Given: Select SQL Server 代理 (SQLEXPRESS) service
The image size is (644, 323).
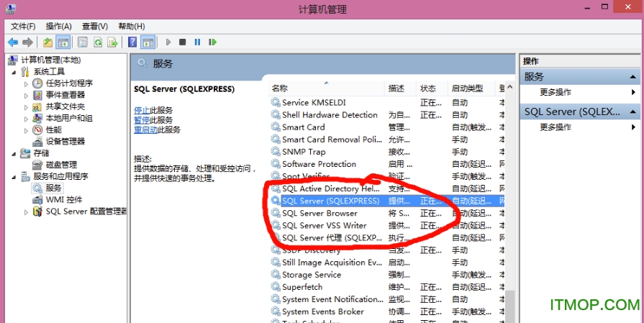Looking at the screenshot, I should click(x=387, y=238).
